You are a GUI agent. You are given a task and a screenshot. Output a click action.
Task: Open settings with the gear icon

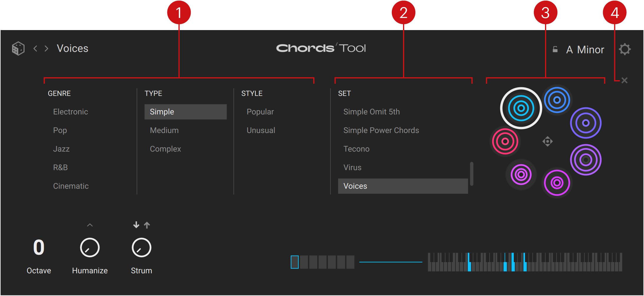[x=624, y=49]
